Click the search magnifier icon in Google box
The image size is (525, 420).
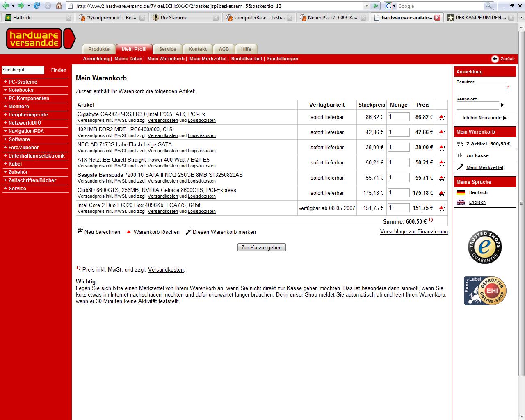(x=488, y=6)
